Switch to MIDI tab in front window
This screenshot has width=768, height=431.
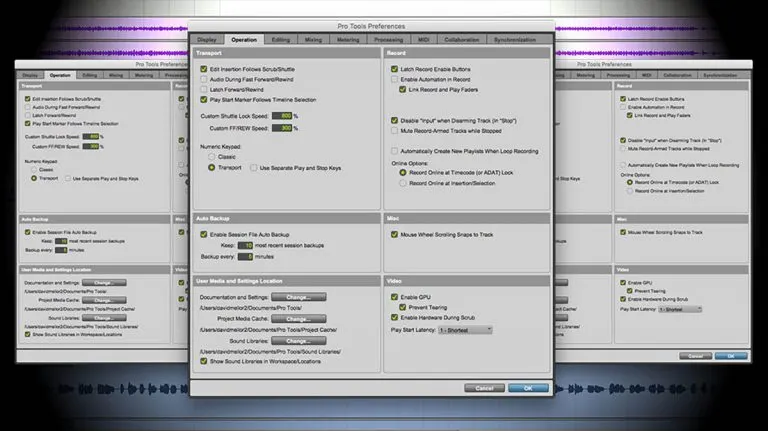(424, 40)
